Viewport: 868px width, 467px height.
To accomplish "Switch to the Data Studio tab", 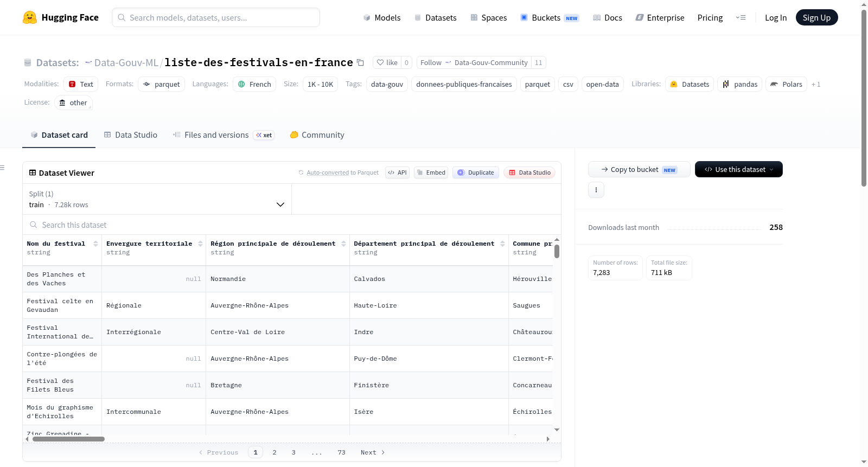I will [131, 135].
